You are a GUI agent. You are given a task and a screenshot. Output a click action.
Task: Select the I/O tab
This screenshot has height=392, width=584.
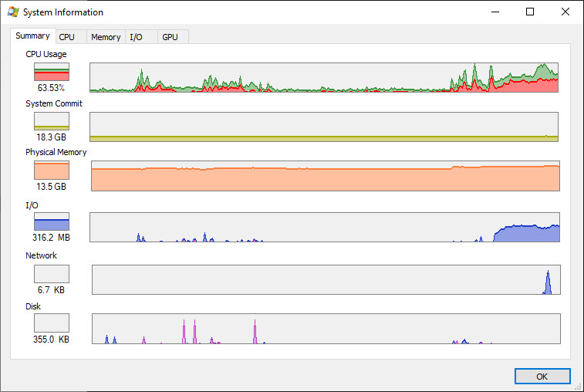[141, 37]
